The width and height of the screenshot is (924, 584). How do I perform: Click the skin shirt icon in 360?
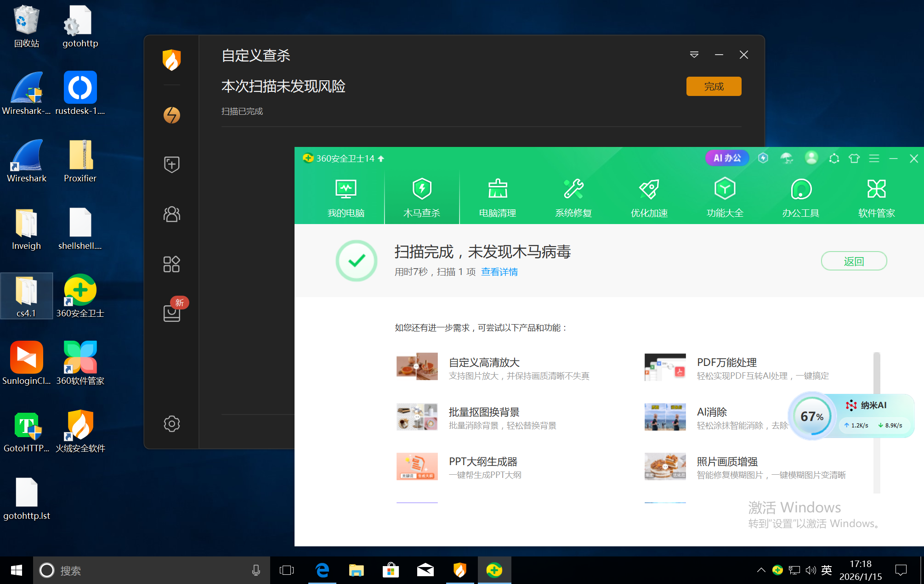click(x=854, y=158)
